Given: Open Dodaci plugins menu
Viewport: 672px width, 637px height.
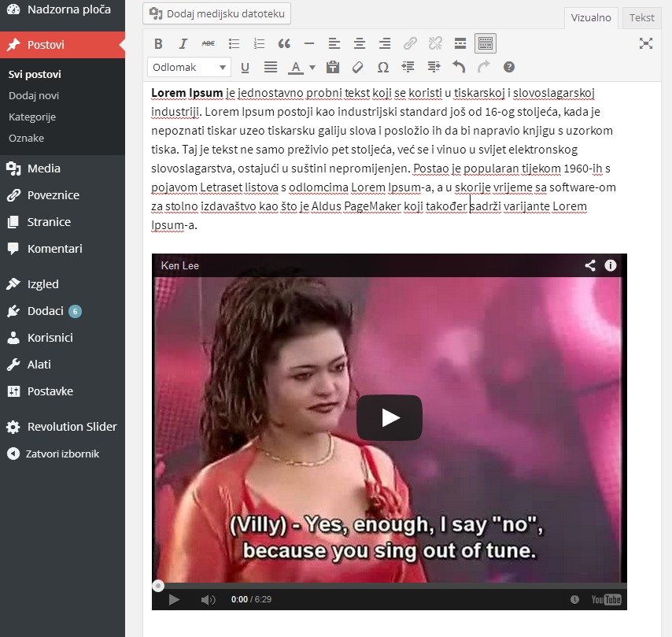Looking at the screenshot, I should pos(63,311).
